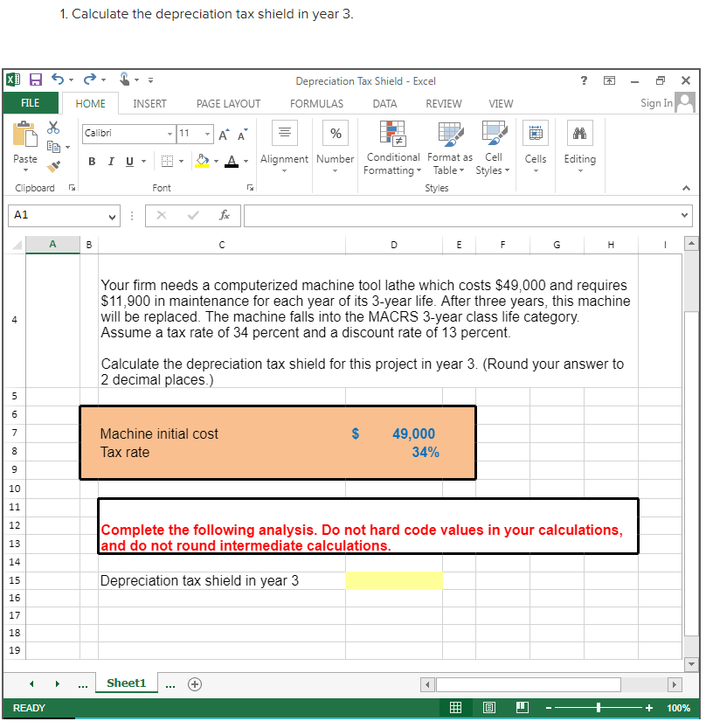The height and width of the screenshot is (728, 706).
Task: Switch to Page Break Preview in status bar
Action: (x=523, y=708)
